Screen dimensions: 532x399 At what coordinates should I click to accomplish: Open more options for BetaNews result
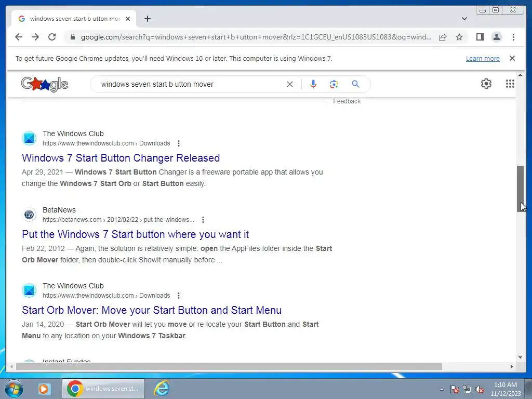pyautogui.click(x=203, y=220)
